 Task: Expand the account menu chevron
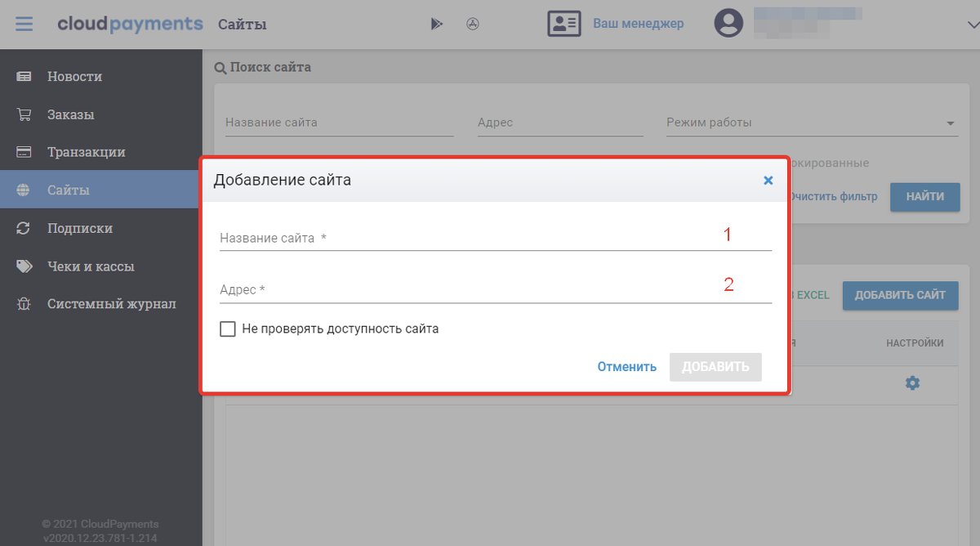[x=971, y=25]
